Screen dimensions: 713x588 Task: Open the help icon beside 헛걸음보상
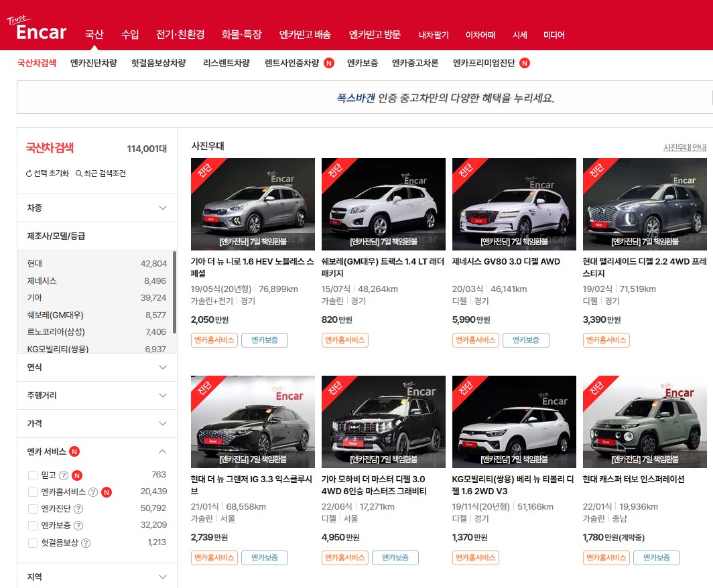coord(86,543)
